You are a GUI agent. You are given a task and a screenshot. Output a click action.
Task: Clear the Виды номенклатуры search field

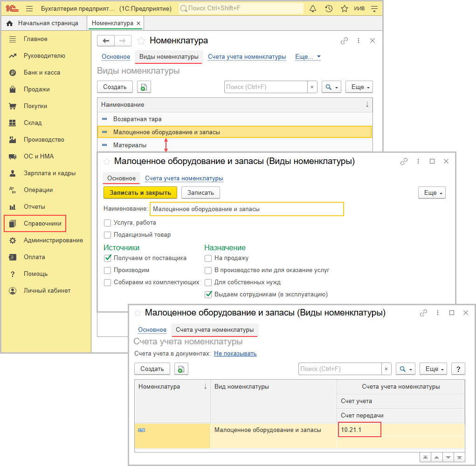point(312,87)
